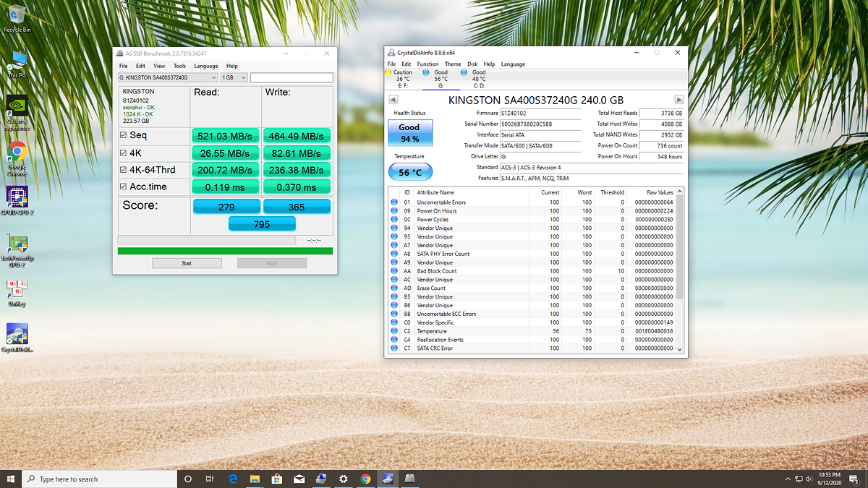Click the Abort button in AS SSD

point(272,263)
